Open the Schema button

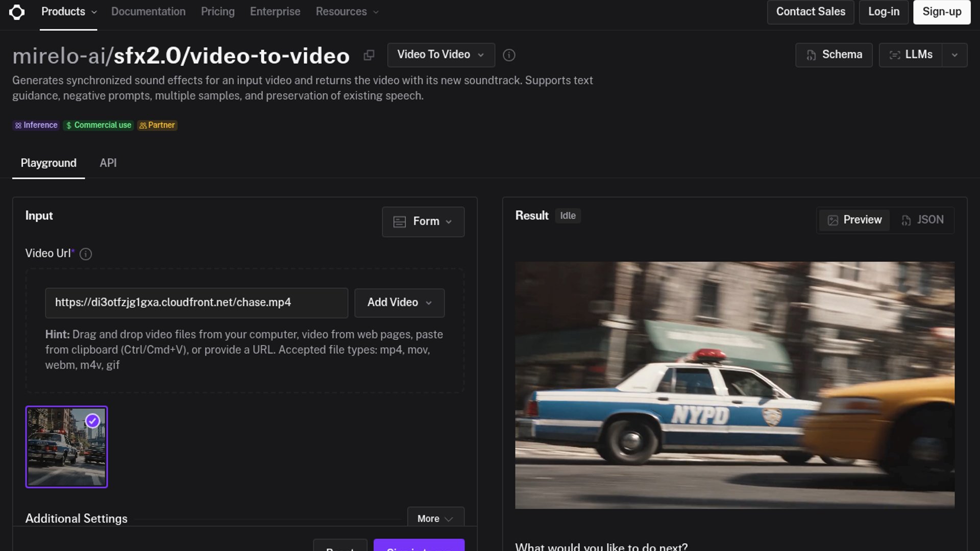tap(834, 55)
